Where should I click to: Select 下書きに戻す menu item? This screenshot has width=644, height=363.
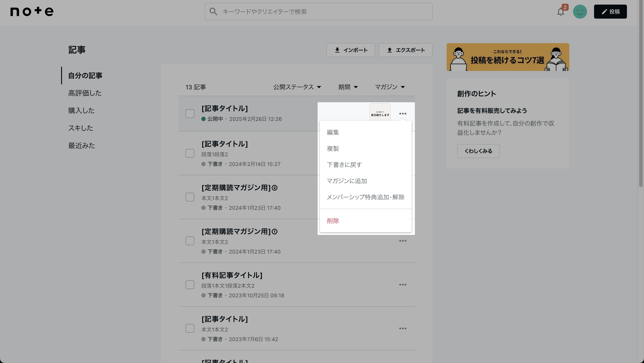pyautogui.click(x=366, y=165)
